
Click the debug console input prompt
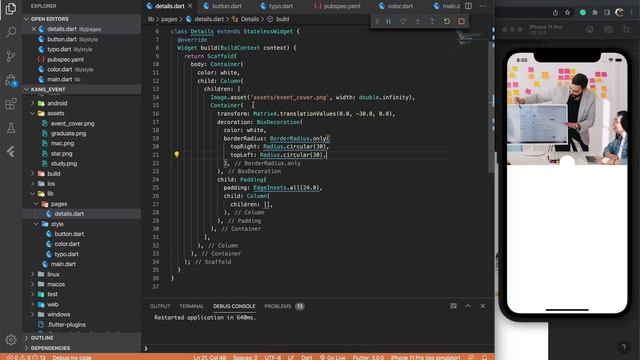coord(318,348)
